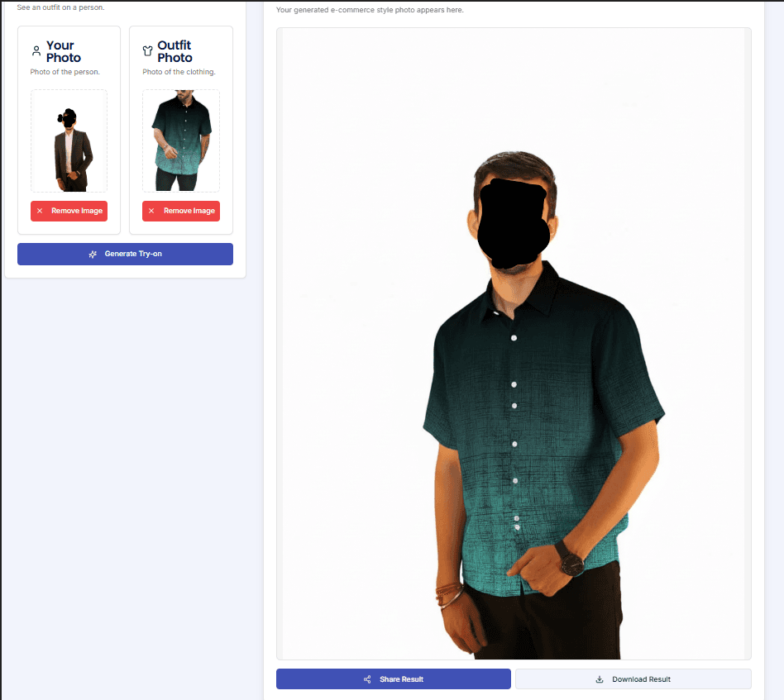The height and width of the screenshot is (700, 784).
Task: Select the teal shirt outfit thumbnail
Action: pyautogui.click(x=180, y=140)
